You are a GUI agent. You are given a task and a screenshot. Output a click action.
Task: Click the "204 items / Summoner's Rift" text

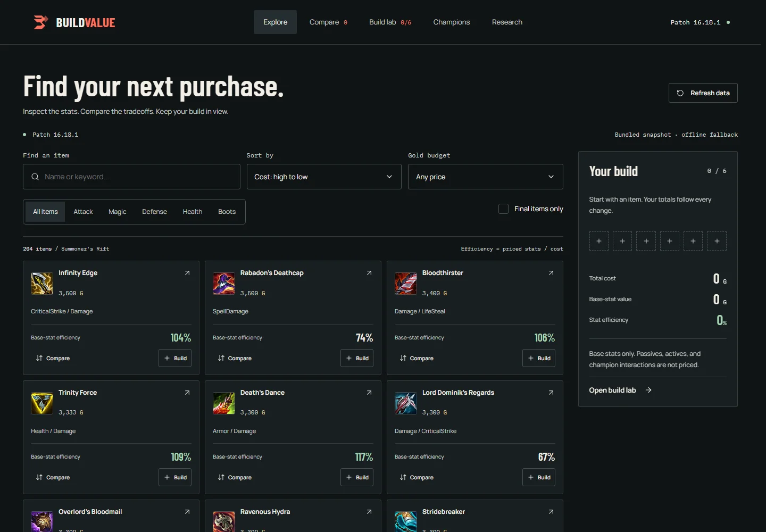tap(66, 249)
